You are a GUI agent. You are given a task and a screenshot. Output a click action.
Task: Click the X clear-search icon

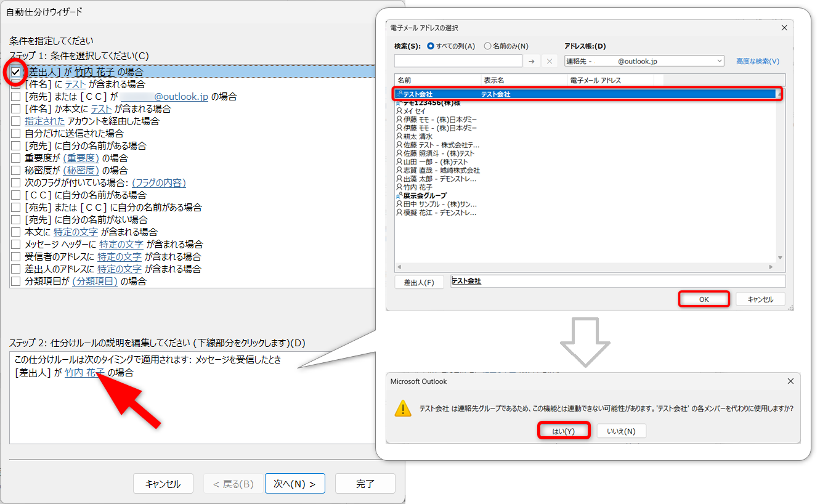coord(550,61)
